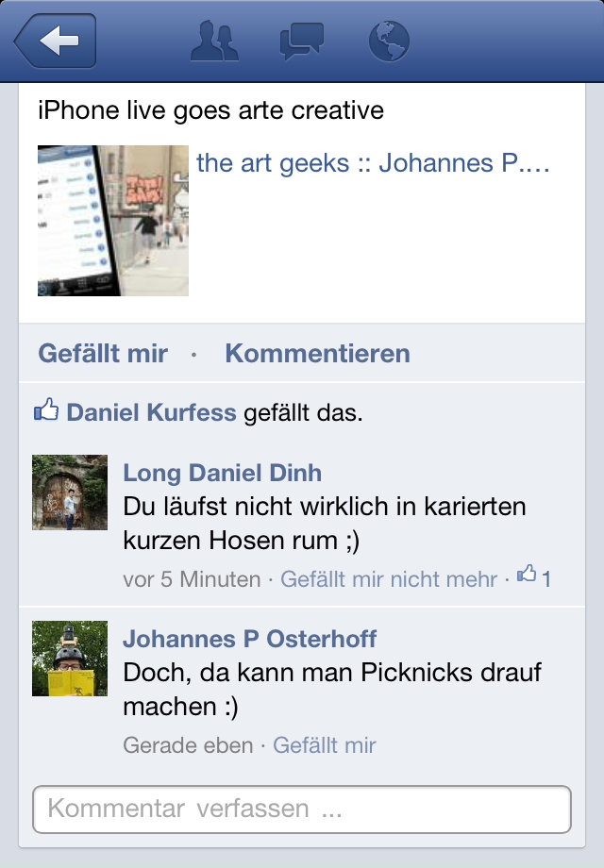Open Long Daniel Dinh name link

pos(222,473)
